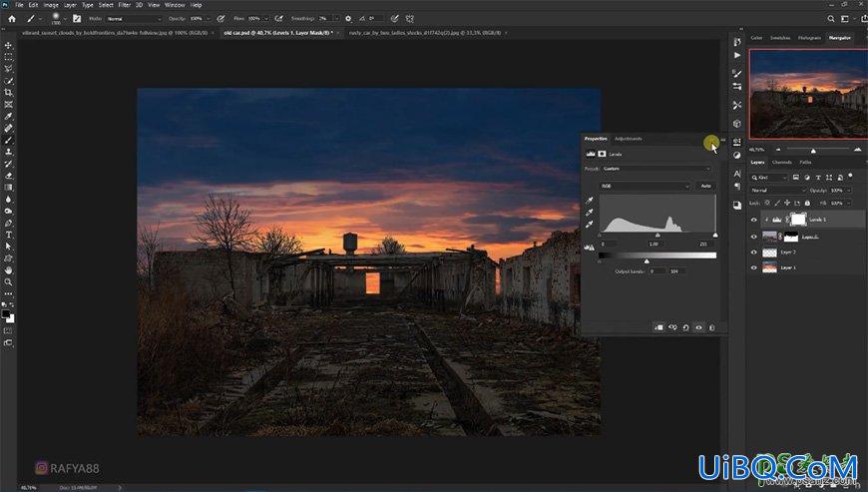Screen dimensions: 868x492
Task: Open the RGB channel dropdown in Levels
Action: (645, 186)
